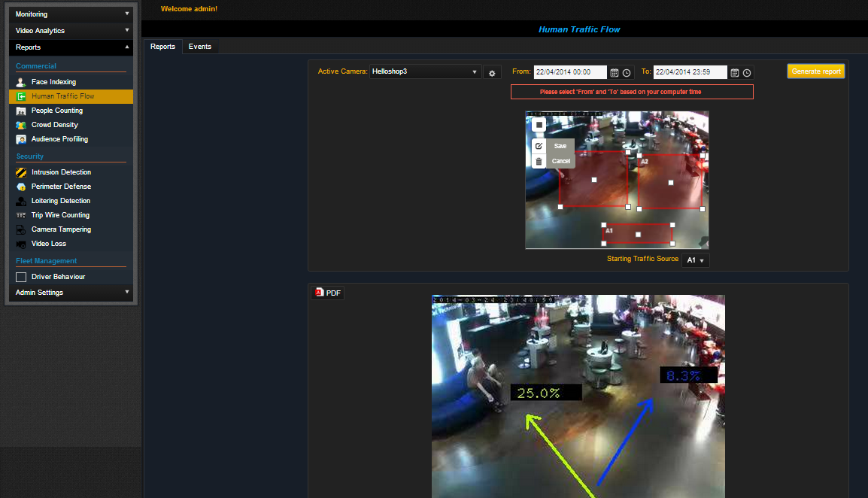Click the Loitering Detection icon
Viewport: 868px width, 498px height.
pyautogui.click(x=21, y=201)
